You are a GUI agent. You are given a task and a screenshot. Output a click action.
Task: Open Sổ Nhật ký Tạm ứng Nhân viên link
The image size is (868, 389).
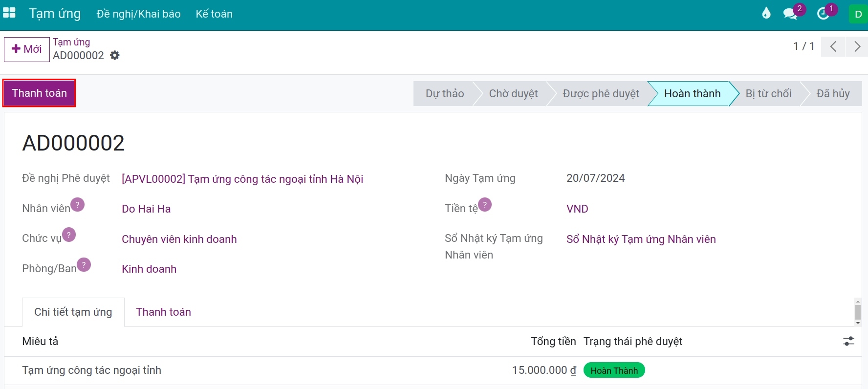click(641, 239)
